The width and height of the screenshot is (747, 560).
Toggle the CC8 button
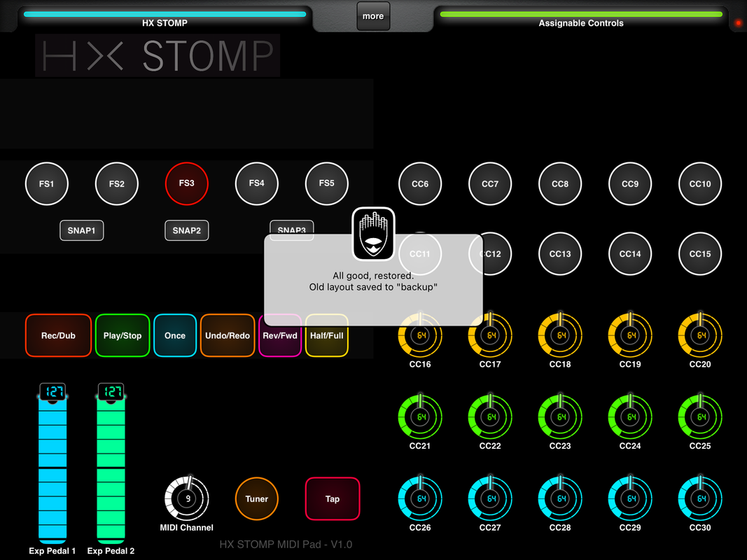coord(560,184)
